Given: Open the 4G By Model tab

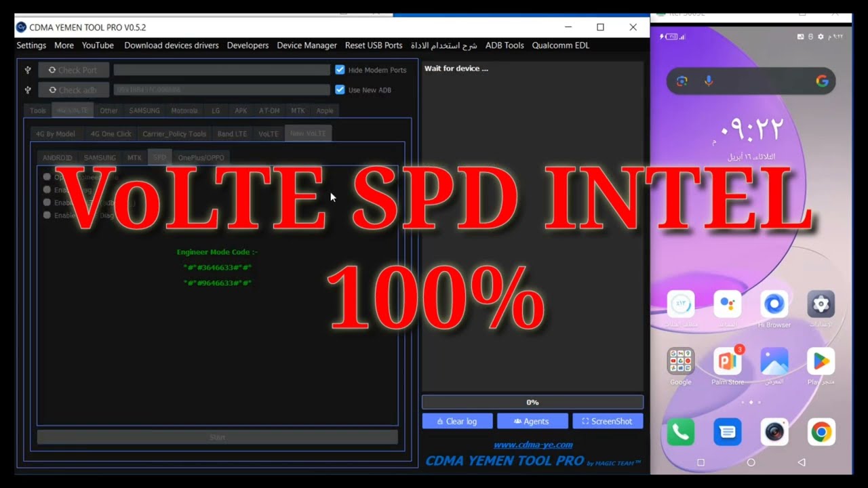Looking at the screenshot, I should (56, 134).
